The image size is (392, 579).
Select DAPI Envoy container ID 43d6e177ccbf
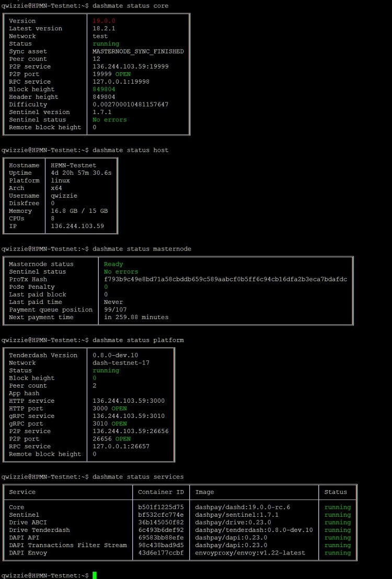[160, 553]
